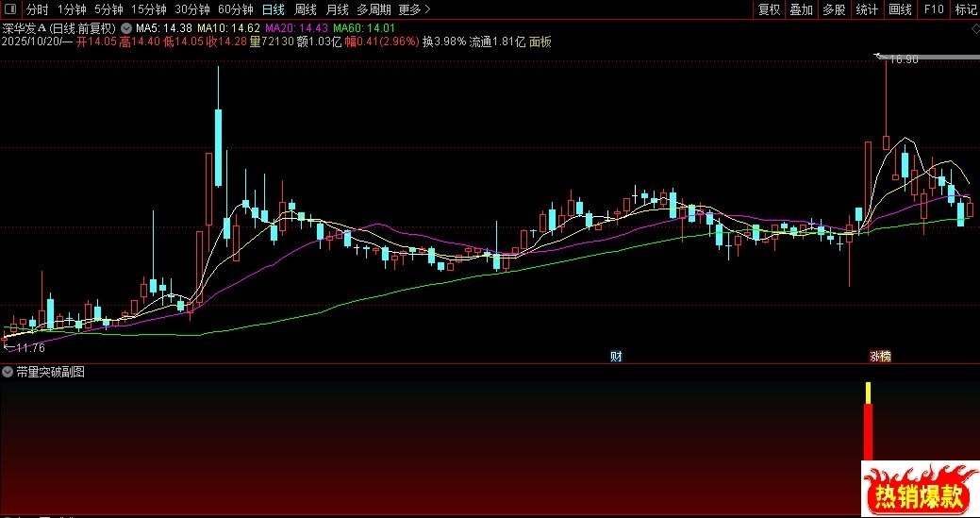Click the 深华发A (日线,前复权) stock title
Screen dimensions: 980x518
click(59, 28)
